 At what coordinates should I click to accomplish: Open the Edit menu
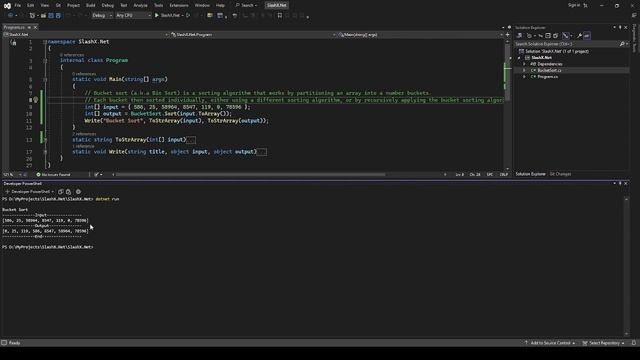click(31, 5)
